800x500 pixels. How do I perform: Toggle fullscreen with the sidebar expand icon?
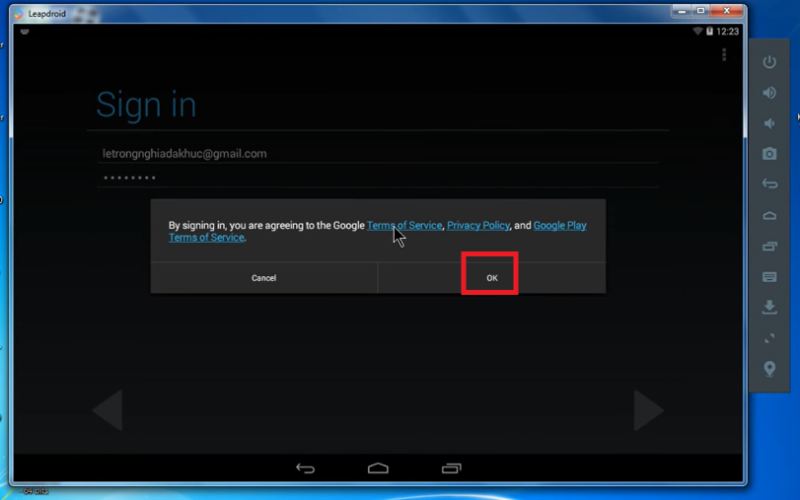[769, 338]
